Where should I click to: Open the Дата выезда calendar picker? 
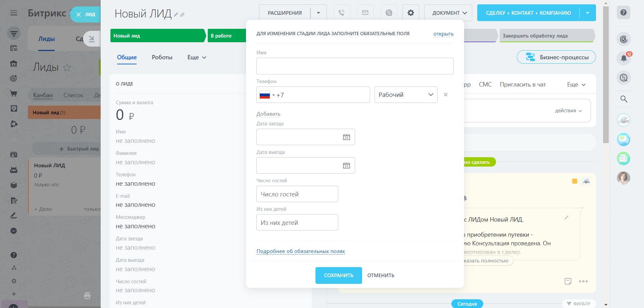tap(346, 165)
